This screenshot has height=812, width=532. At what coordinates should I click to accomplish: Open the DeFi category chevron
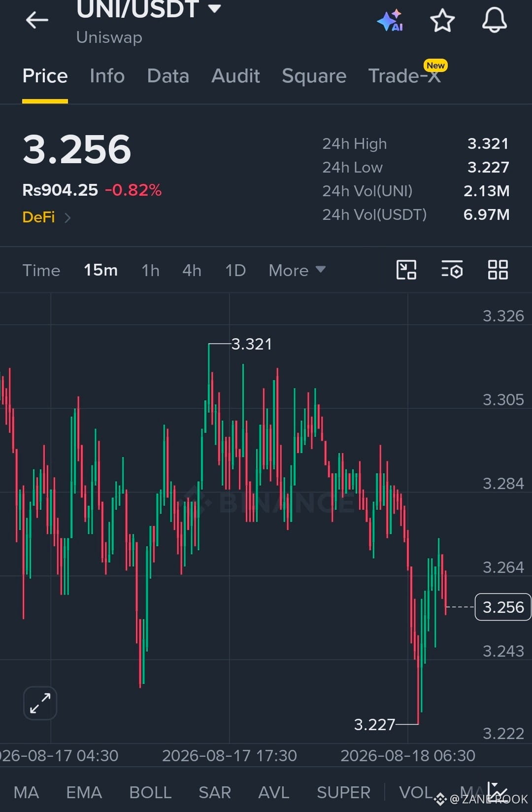[67, 217]
